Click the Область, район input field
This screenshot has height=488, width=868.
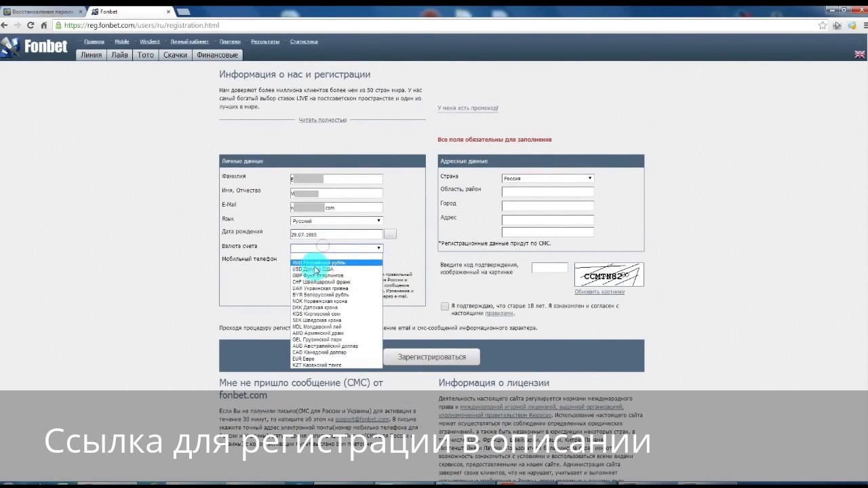[x=548, y=192]
